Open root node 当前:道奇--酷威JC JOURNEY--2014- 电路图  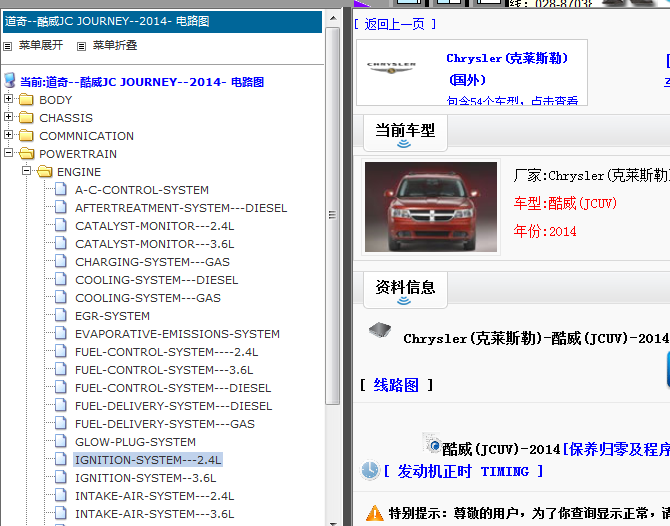click(x=142, y=82)
